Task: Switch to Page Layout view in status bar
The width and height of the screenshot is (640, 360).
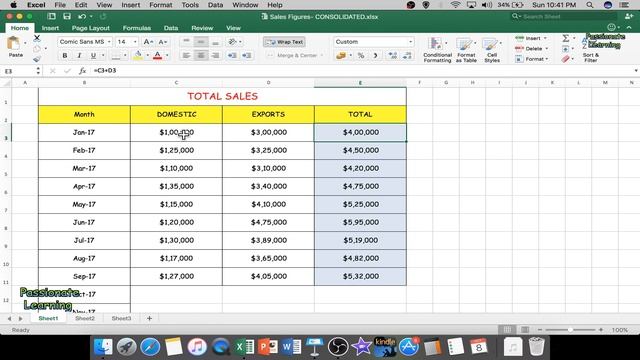Action: tap(525, 329)
